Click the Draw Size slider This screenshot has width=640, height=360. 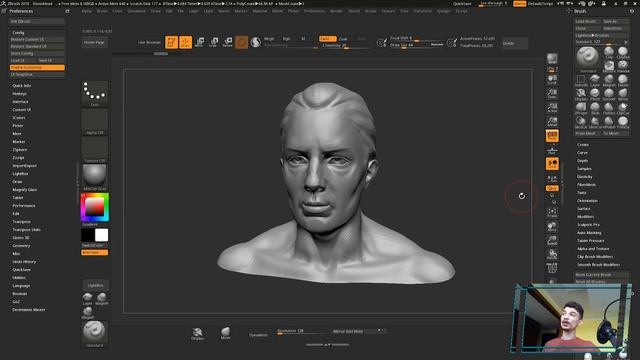[x=416, y=45]
